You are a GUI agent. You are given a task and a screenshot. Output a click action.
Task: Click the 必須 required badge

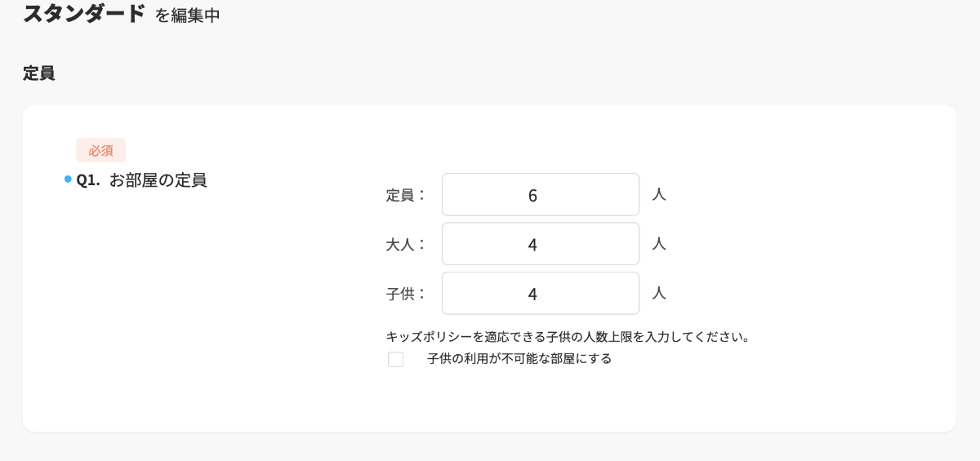pyautogui.click(x=100, y=150)
